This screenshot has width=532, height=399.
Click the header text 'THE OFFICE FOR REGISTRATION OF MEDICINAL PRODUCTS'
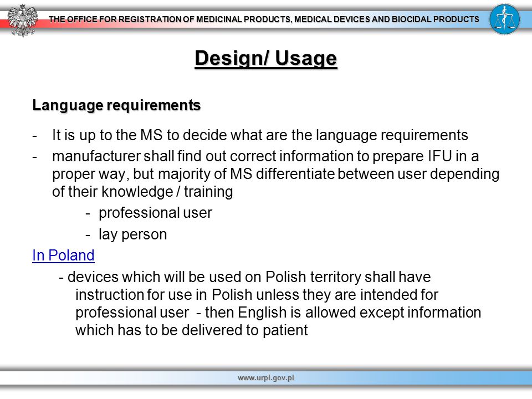(x=170, y=19)
